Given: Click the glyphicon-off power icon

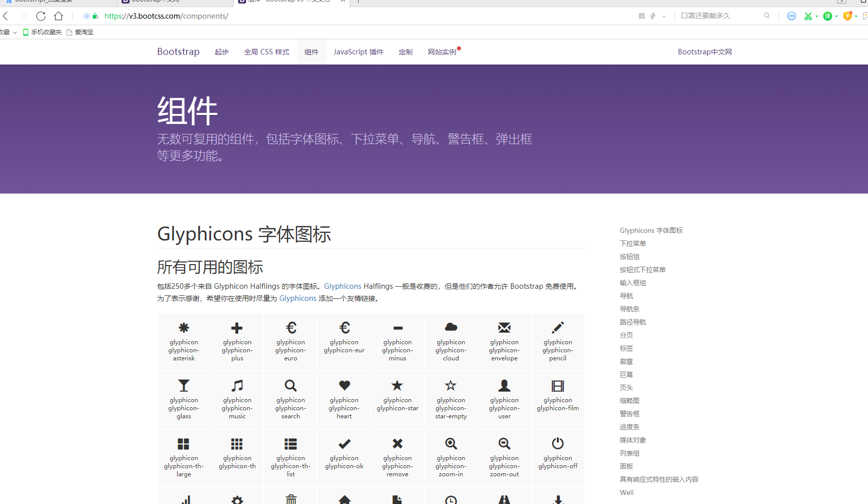Looking at the screenshot, I should coord(557,444).
